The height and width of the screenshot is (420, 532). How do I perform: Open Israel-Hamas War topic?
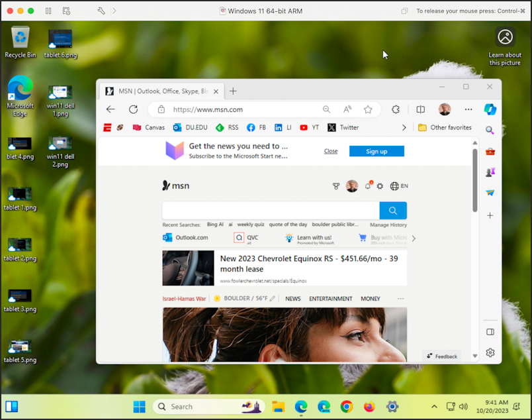click(x=184, y=299)
